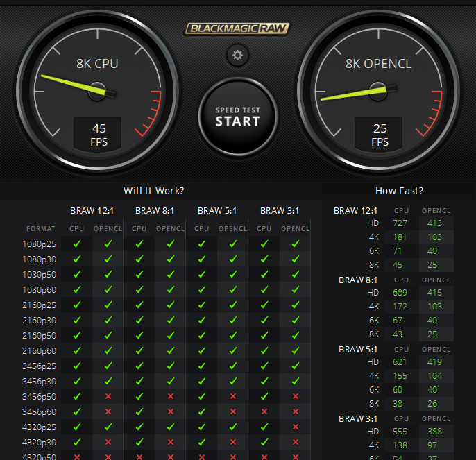This screenshot has height=460, width=476.
Task: Click the green check for 2160p50 BRAW 8:1 OpenCL
Action: [171, 335]
